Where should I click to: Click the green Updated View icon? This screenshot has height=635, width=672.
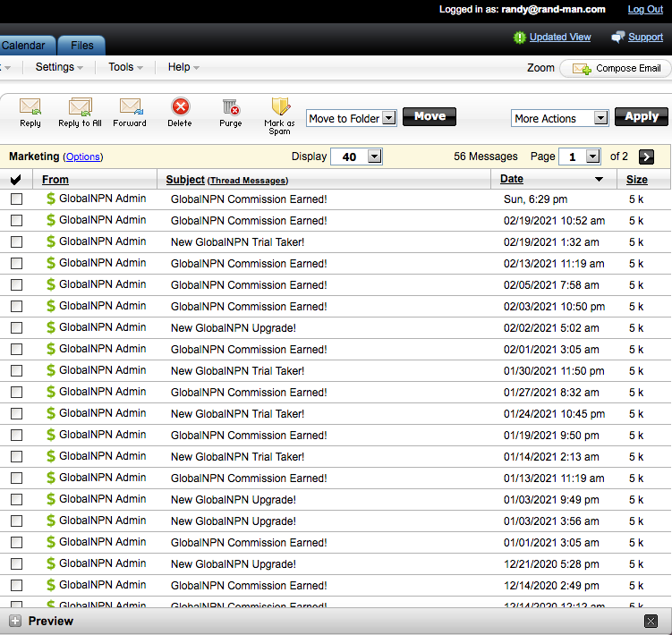pos(519,38)
